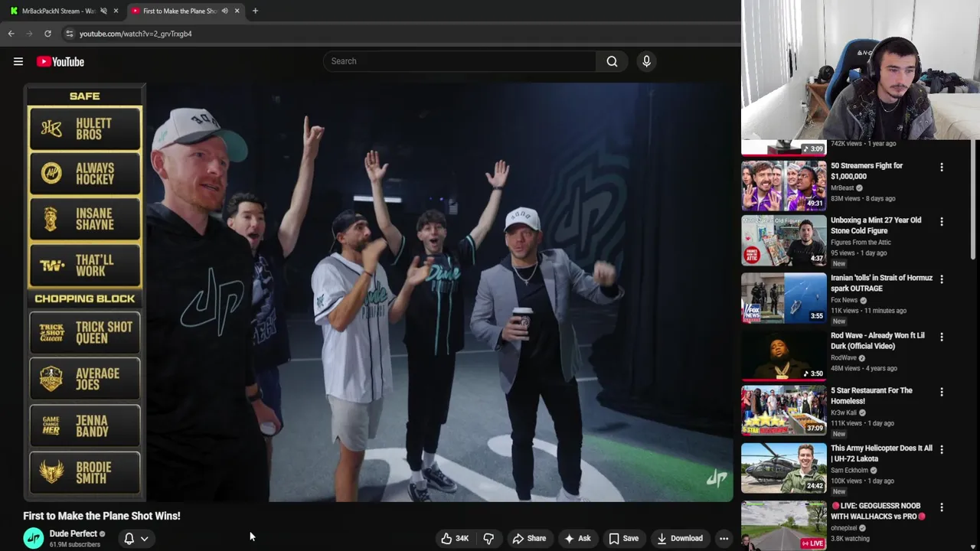Open options menu for 5 Star Restaurant video
The height and width of the screenshot is (551, 980).
(942, 392)
